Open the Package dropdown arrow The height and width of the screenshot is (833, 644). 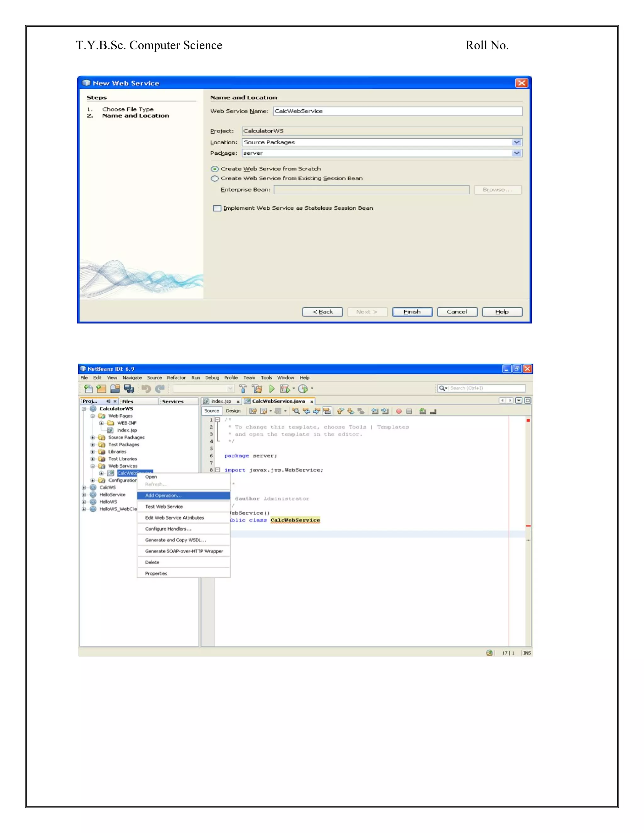[x=517, y=153]
